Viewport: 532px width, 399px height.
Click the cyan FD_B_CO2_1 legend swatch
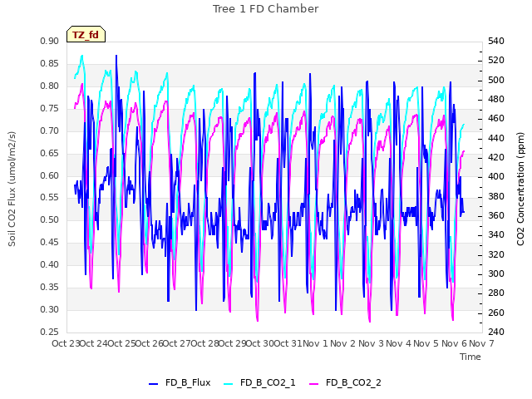pyautogui.click(x=229, y=384)
